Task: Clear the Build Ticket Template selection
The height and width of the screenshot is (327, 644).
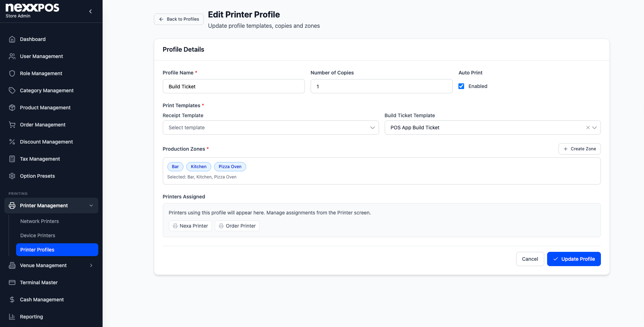Action: (x=588, y=128)
